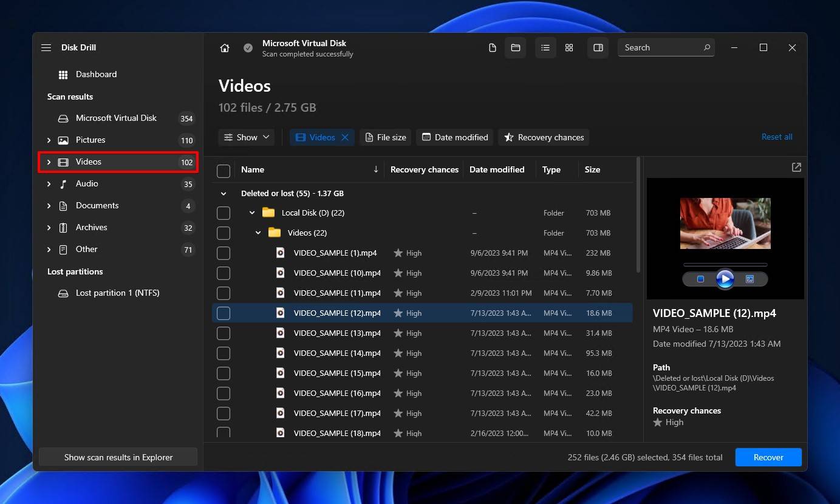840x504 pixels.
Task: Check the box for VIDEO_SAMPLE (16).mp4
Action: click(x=224, y=393)
